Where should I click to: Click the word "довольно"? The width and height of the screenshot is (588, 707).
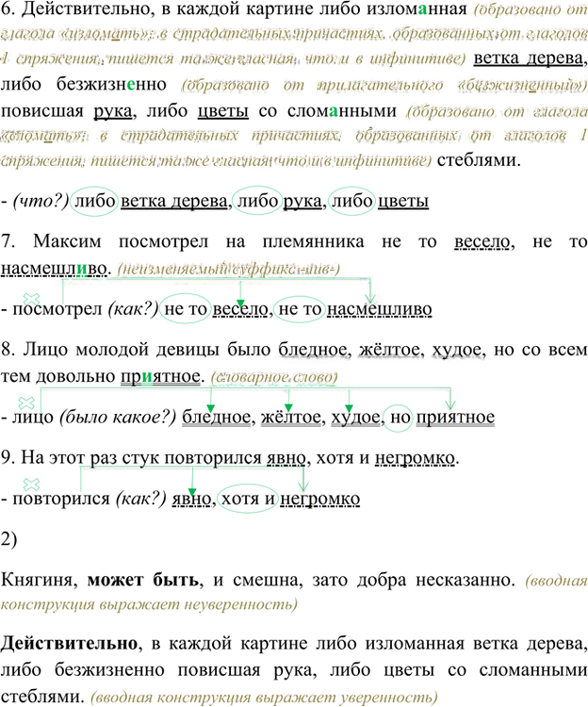(75, 376)
